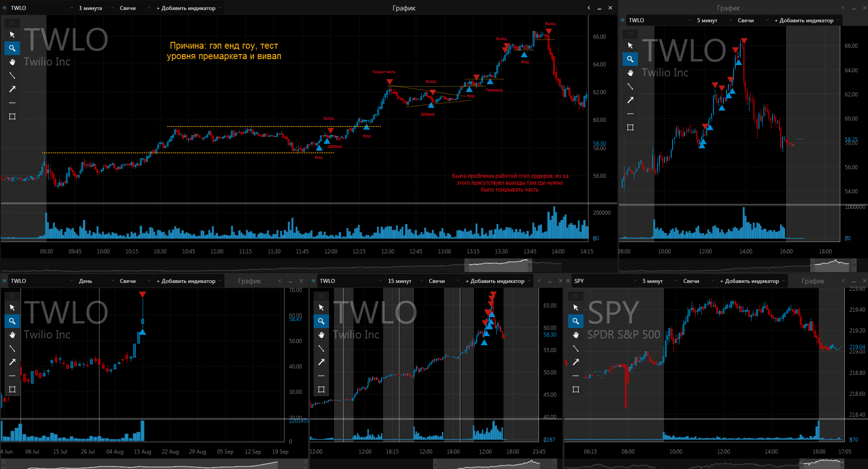868x469 pixels.
Task: Click '+ Добавить индикатор' in 5-minute TWLO chart
Action: (807, 20)
